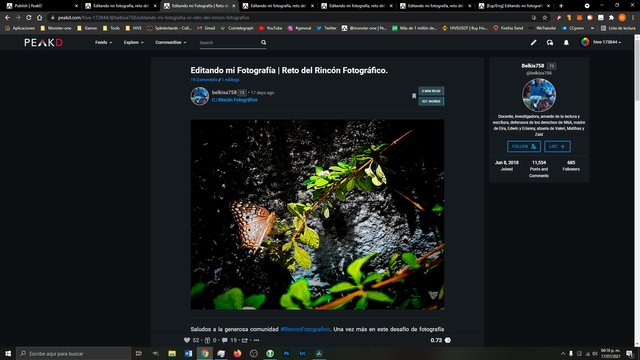Follow the #RincónFotográfico hashtag link
The image size is (640, 360).
[305, 329]
